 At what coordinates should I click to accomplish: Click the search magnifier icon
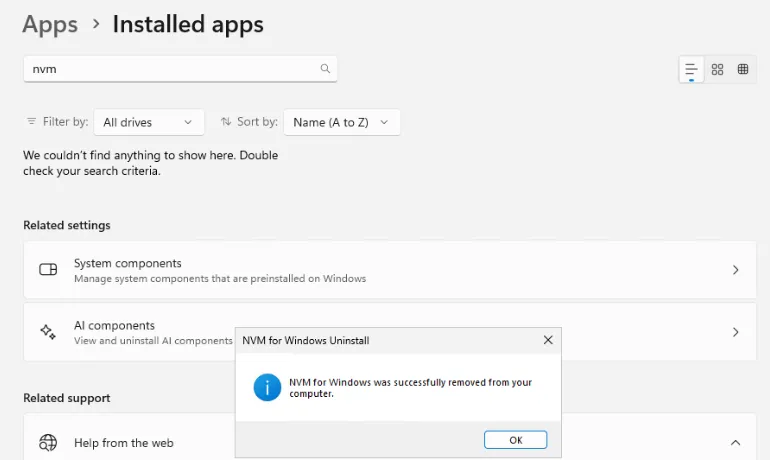pyautogui.click(x=325, y=69)
